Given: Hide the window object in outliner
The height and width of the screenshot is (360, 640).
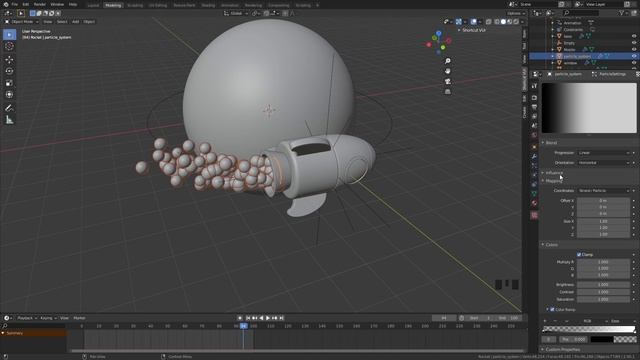Looking at the screenshot, I should [x=634, y=63].
